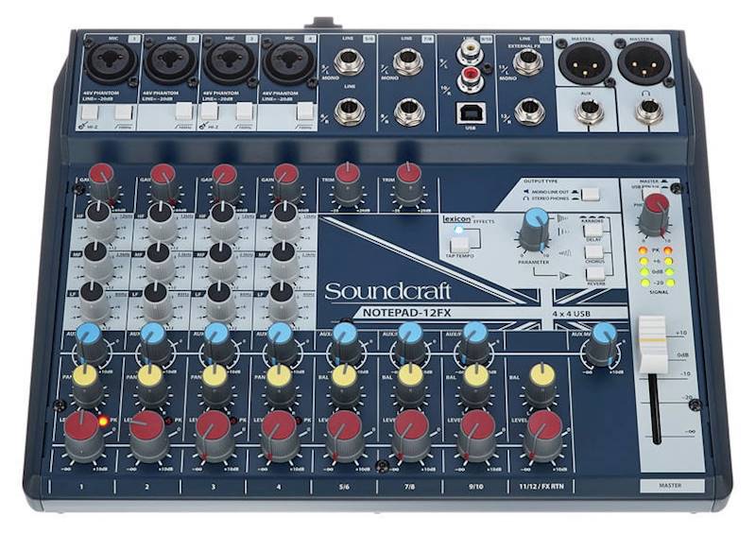The height and width of the screenshot is (534, 756).
Task: Click the red RCA input 10 R
Action: click(x=470, y=78)
